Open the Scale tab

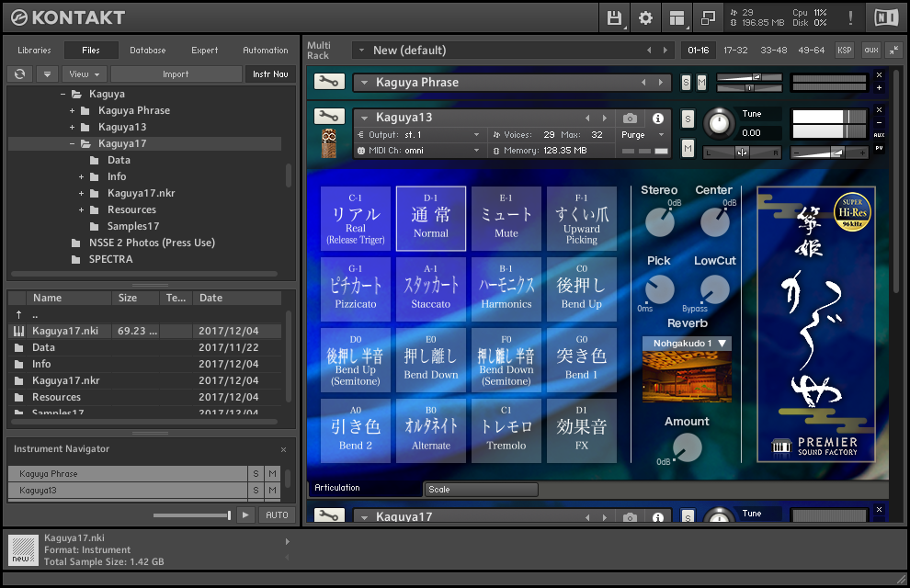(481, 490)
